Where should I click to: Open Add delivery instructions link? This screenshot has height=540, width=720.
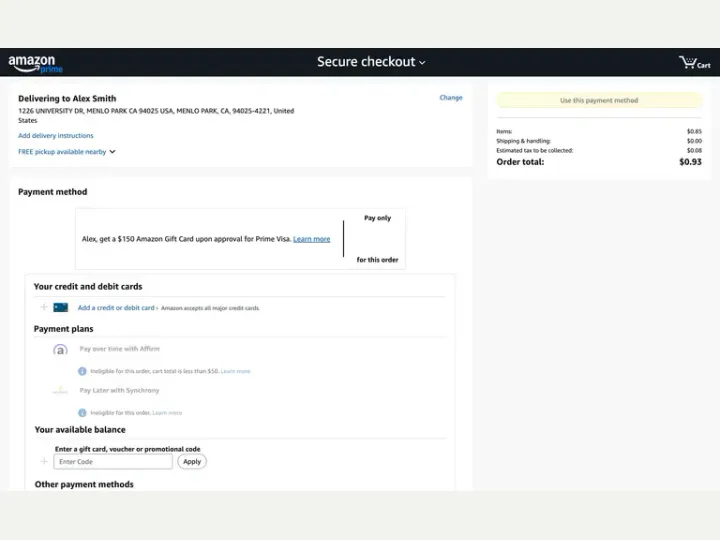pyautogui.click(x=56, y=135)
